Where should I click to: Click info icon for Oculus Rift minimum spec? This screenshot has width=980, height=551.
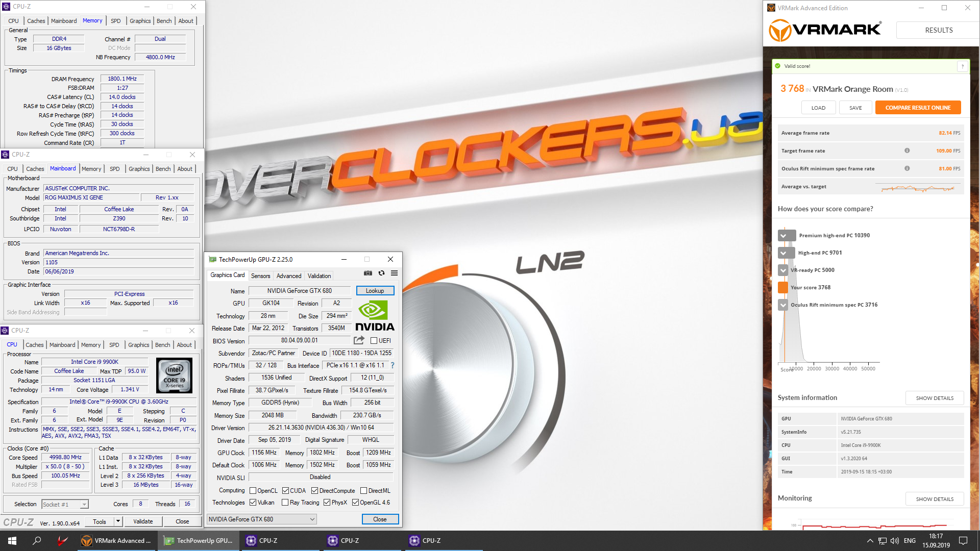[907, 168]
